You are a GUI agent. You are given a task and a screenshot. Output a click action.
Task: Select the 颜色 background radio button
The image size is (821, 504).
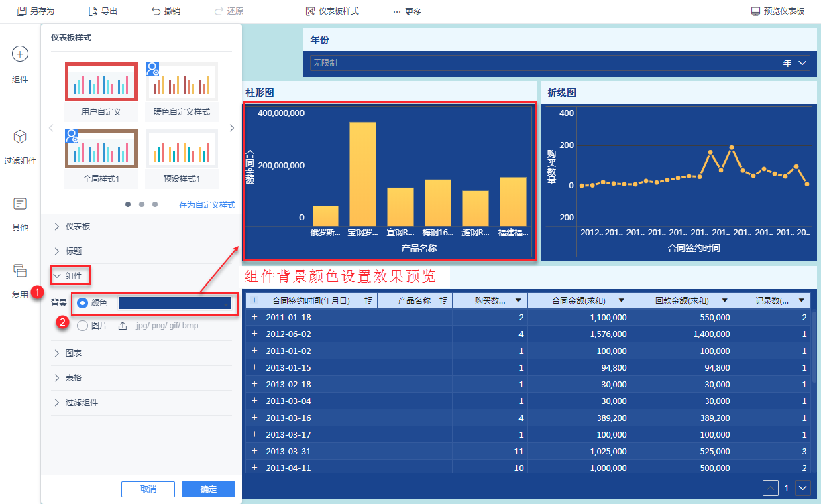(x=83, y=303)
